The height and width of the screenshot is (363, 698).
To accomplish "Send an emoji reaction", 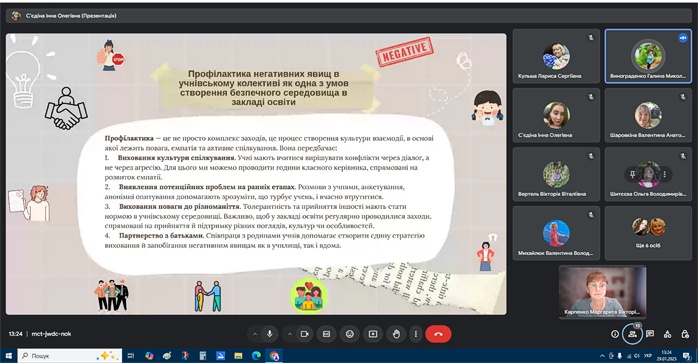I will pyautogui.click(x=350, y=334).
